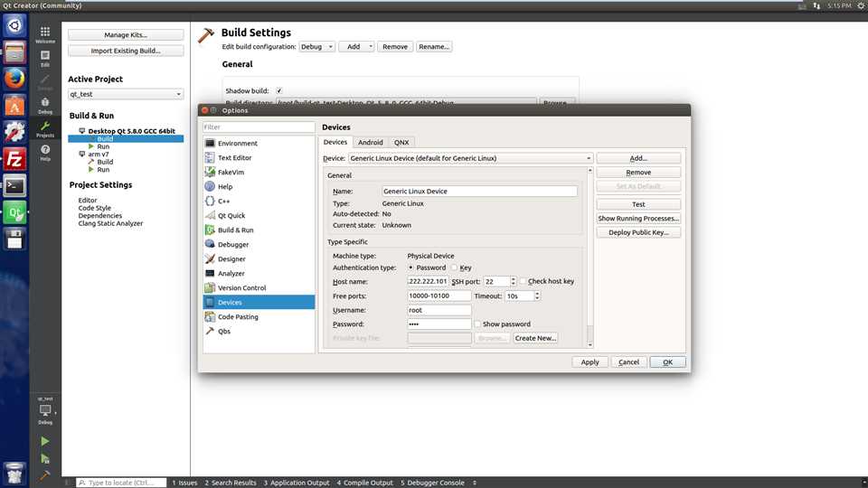868x488 pixels.
Task: Open the Issues output pane
Action: [x=184, y=483]
